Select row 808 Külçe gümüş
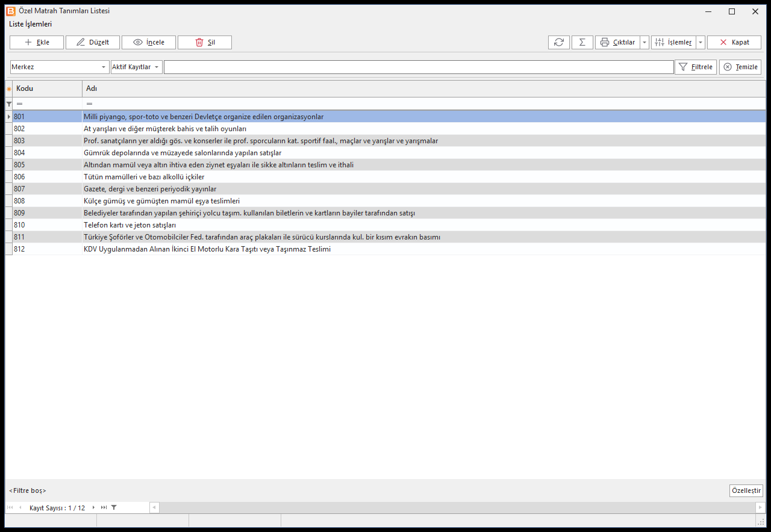Screen dimensions: 771x532 click(385, 201)
